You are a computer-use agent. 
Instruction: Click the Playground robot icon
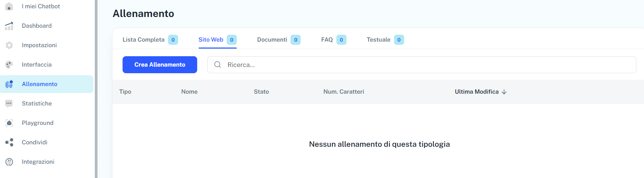coord(9,123)
